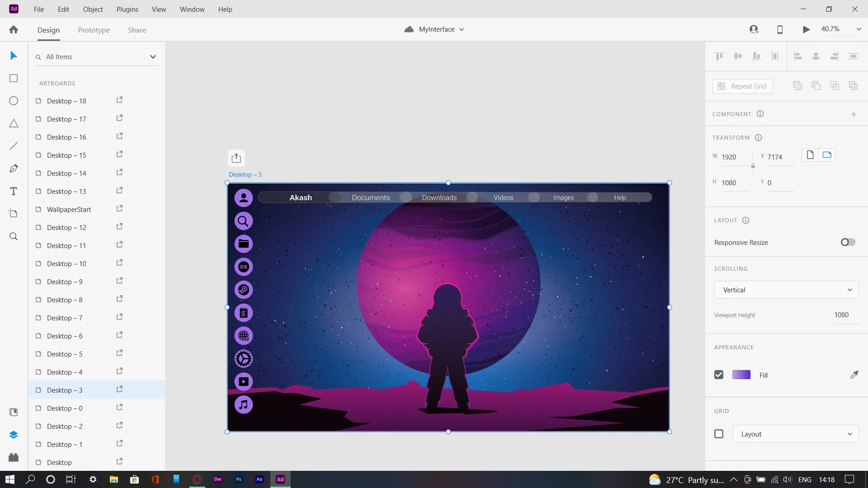Open the zoom percentage dropdown
Viewport: 868px width, 488px height.
click(859, 29)
